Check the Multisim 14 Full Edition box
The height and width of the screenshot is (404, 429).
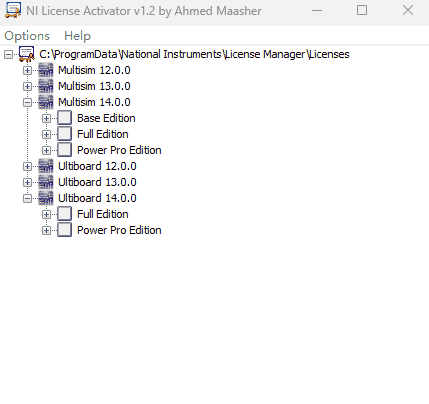(x=64, y=134)
